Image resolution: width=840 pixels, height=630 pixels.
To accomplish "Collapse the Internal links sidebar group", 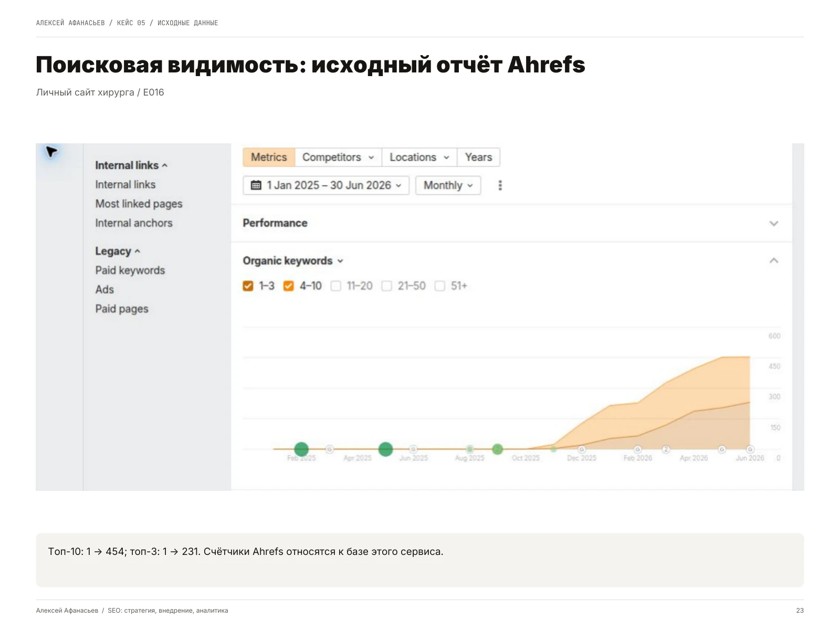I will point(131,165).
